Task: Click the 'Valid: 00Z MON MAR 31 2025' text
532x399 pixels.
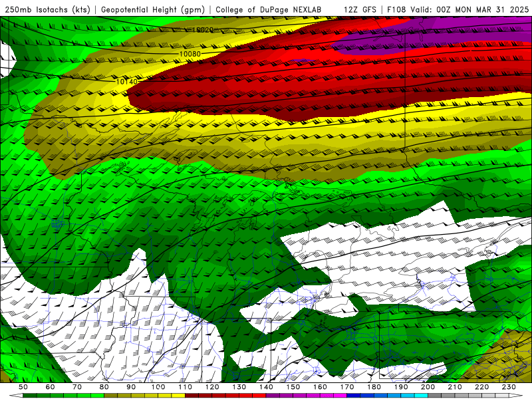Action: tap(469, 10)
